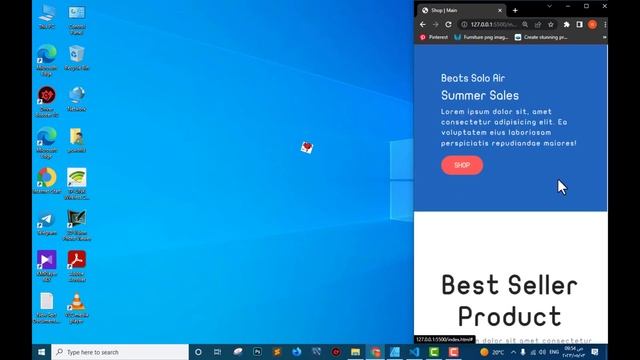Expand Chrome tab search chevron
640x360 pixels.
point(549,6)
